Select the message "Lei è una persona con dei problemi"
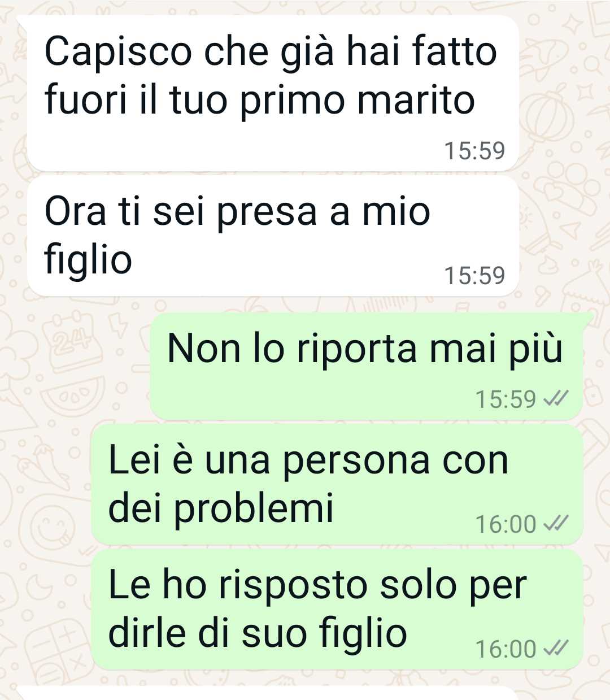This screenshot has height=700, width=610. coord(337,485)
